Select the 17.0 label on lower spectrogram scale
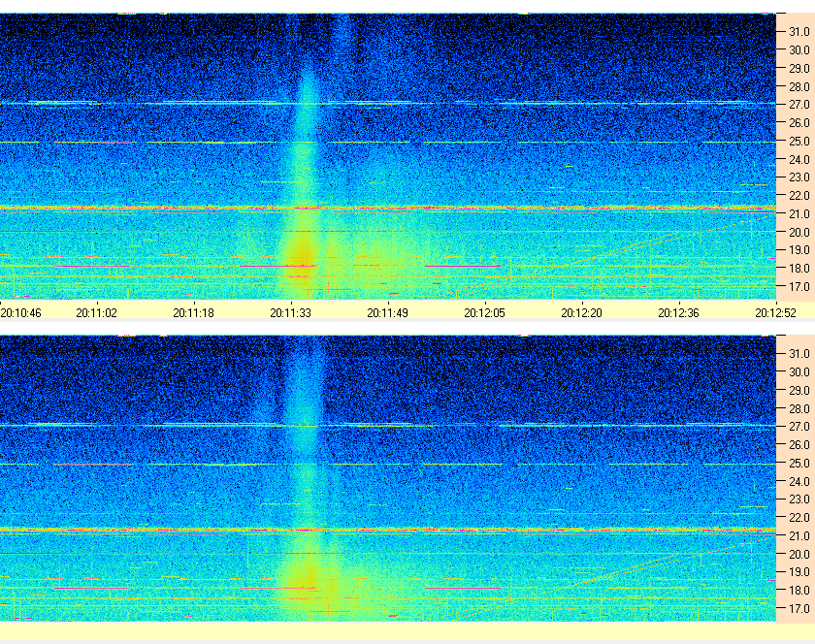 [799, 608]
